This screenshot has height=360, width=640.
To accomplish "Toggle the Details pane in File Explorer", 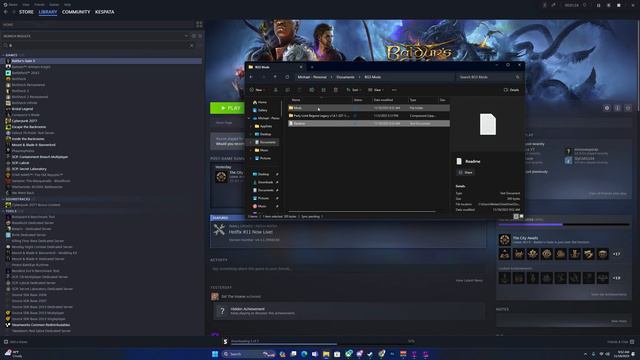I will pyautogui.click(x=511, y=90).
